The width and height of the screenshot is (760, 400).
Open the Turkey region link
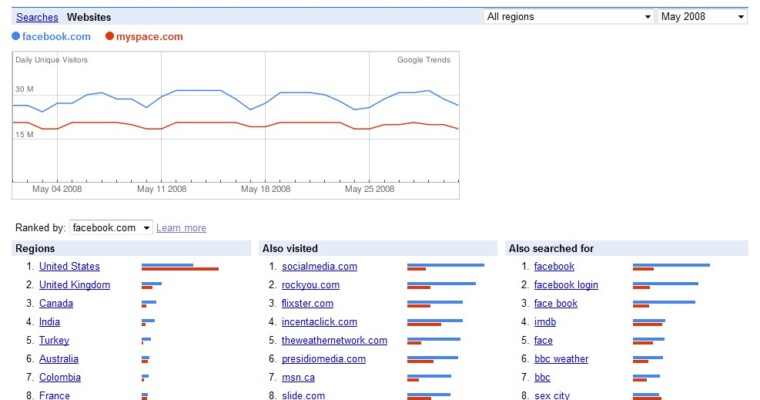[54, 340]
